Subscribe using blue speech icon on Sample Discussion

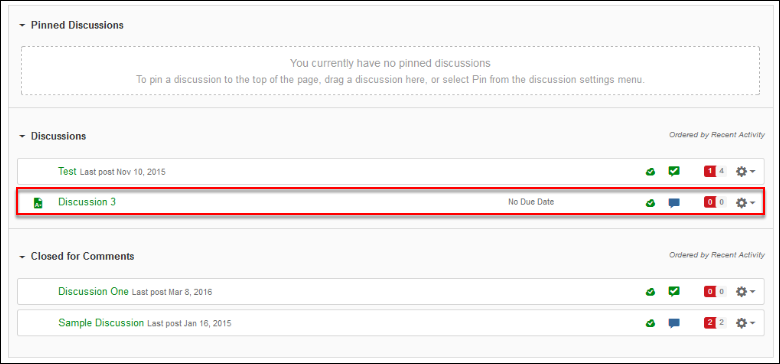[674, 323]
